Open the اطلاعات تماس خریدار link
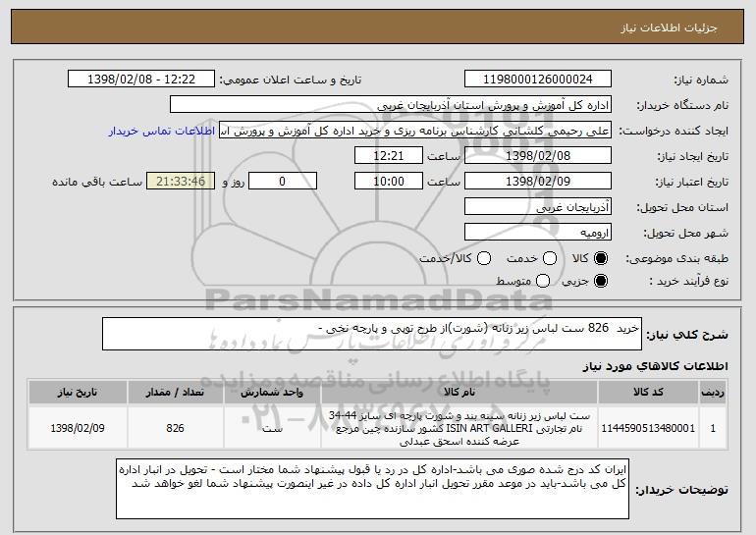 pyautogui.click(x=162, y=131)
